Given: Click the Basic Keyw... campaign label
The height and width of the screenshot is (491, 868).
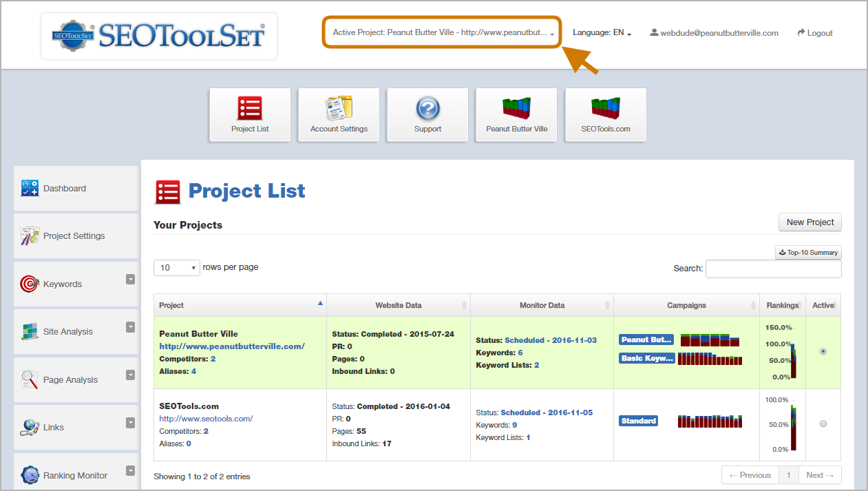Looking at the screenshot, I should click(x=646, y=358).
